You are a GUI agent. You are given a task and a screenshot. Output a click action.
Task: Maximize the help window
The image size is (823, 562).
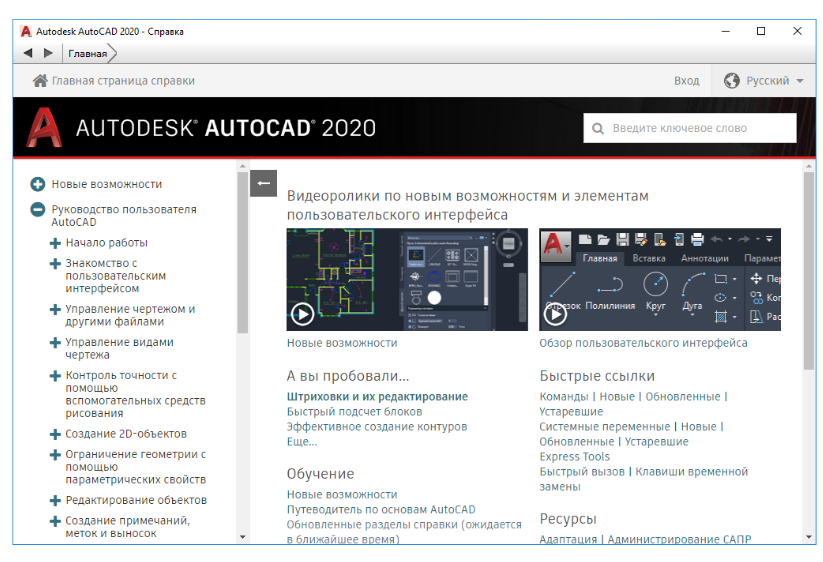(x=761, y=31)
